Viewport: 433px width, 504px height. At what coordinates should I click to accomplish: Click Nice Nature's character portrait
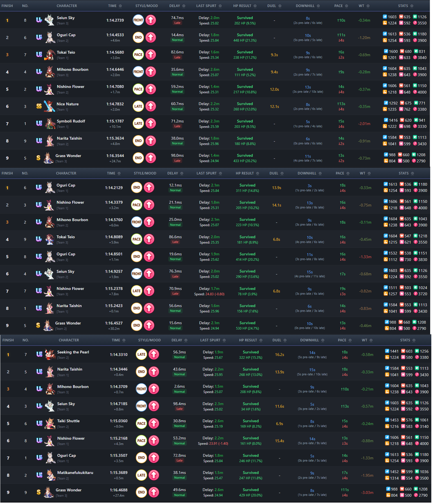click(49, 106)
